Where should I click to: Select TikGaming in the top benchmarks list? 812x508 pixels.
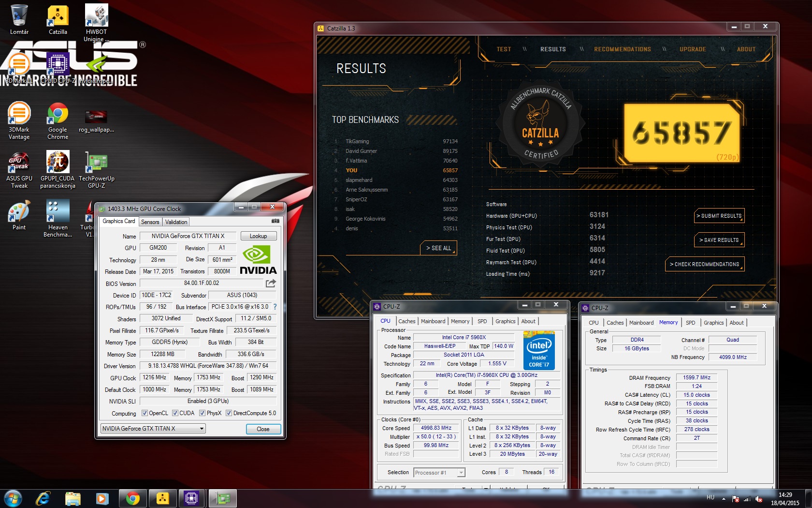coord(395,142)
